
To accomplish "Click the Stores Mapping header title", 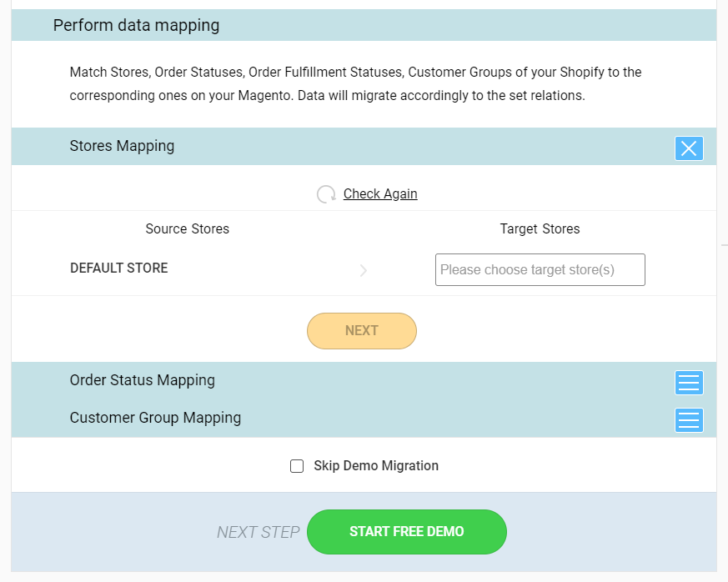I will [x=122, y=146].
